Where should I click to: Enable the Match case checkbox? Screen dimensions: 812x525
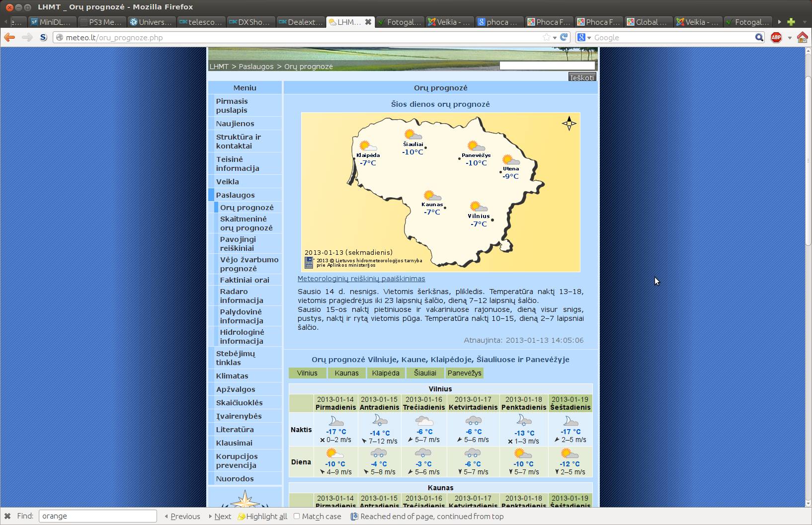(297, 516)
